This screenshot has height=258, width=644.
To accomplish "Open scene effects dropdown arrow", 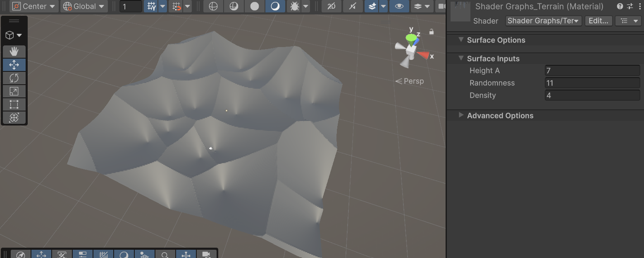I will click(x=384, y=6).
